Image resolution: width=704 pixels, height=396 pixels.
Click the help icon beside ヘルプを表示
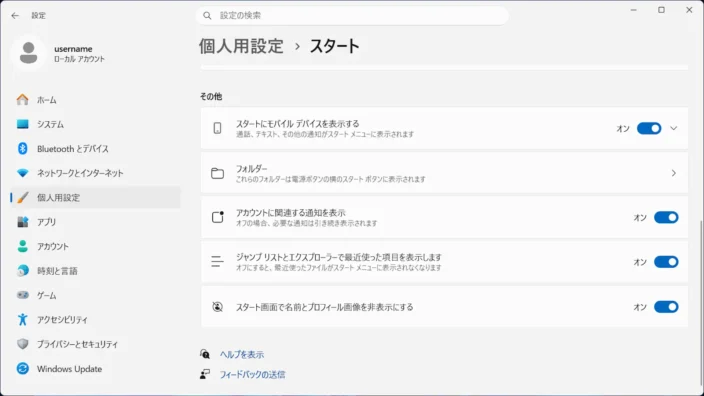205,354
